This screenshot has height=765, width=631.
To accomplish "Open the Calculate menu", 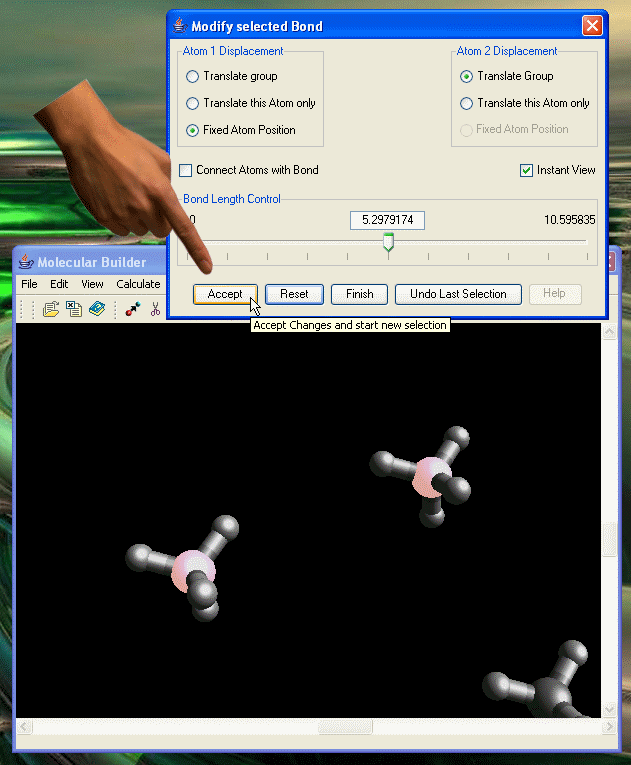I will (138, 284).
